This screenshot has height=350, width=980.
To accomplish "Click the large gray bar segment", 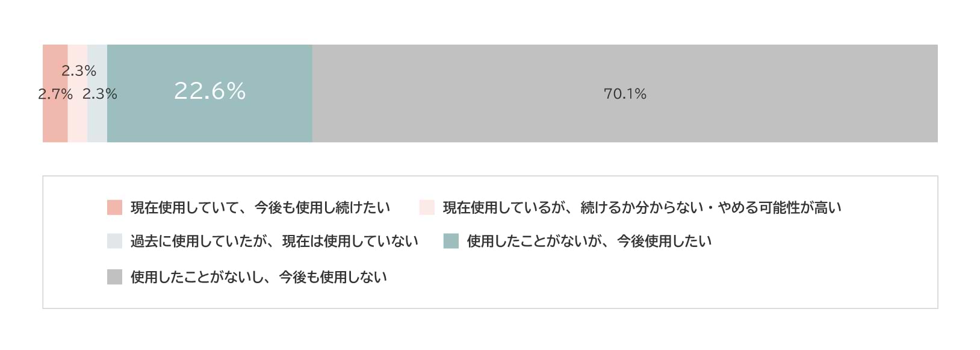I will [x=624, y=120].
